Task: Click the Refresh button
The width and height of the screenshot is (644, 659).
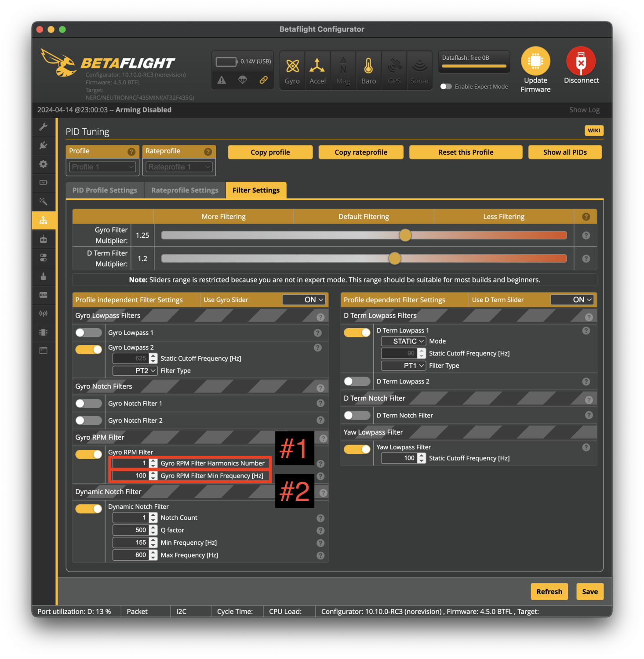Action: coord(549,592)
